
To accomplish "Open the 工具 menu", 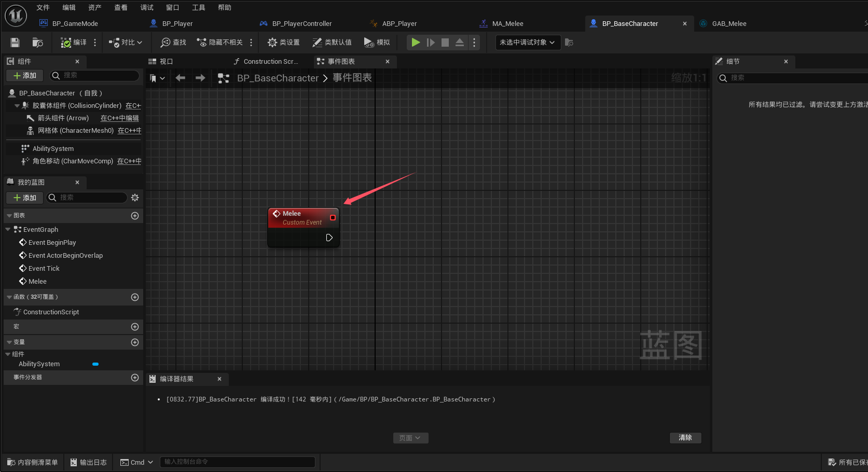I will click(x=199, y=7).
